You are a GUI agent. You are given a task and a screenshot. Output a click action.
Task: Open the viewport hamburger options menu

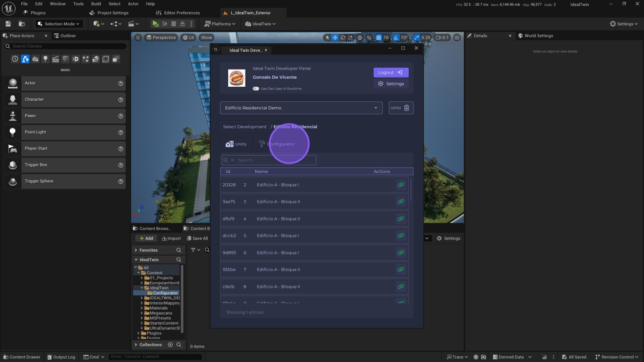pyautogui.click(x=138, y=37)
